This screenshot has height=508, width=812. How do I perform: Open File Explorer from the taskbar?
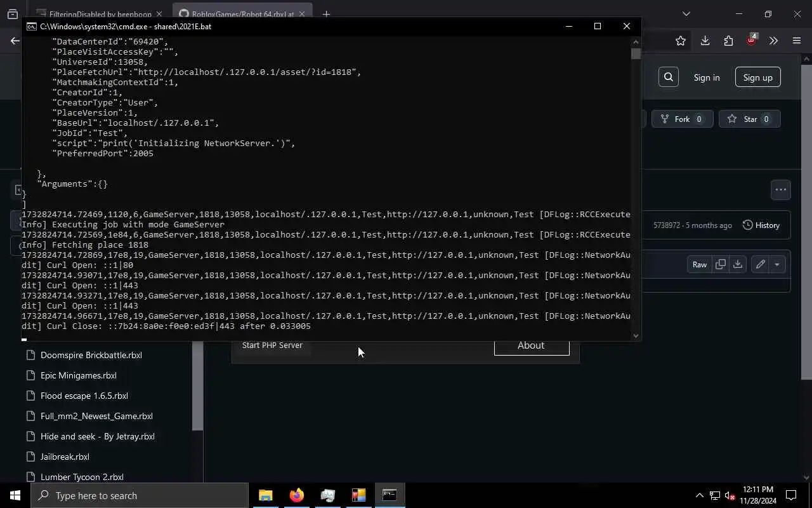pos(265,495)
